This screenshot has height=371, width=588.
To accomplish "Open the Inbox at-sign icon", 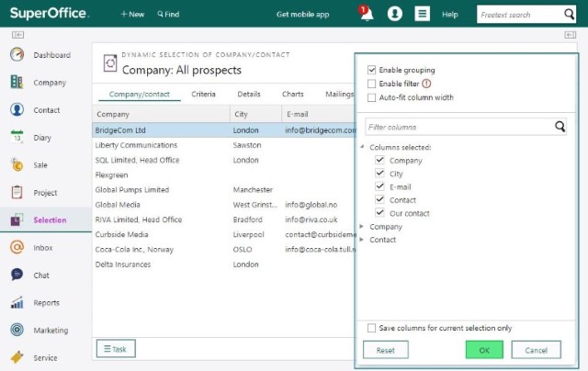I will 17,247.
